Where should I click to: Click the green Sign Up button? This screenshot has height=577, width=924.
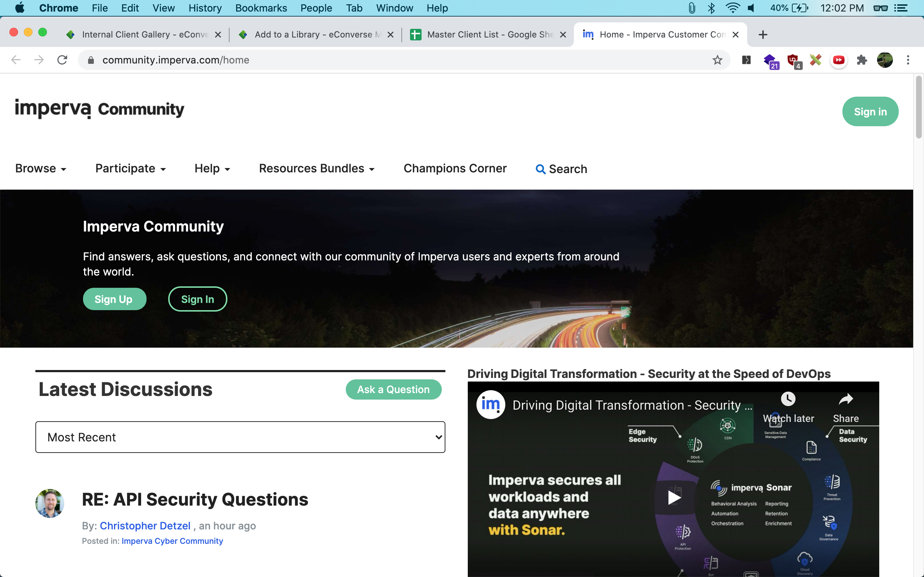coord(114,299)
